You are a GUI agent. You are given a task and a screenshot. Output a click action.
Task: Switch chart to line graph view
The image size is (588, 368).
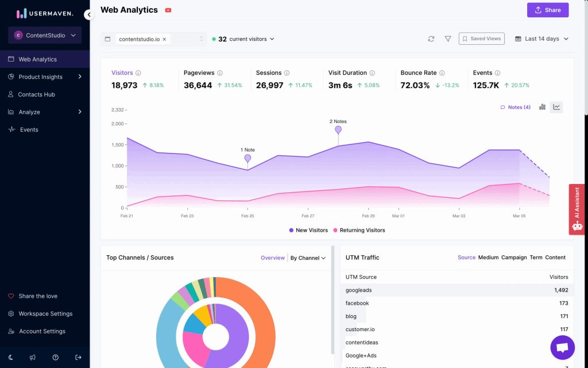(x=556, y=107)
